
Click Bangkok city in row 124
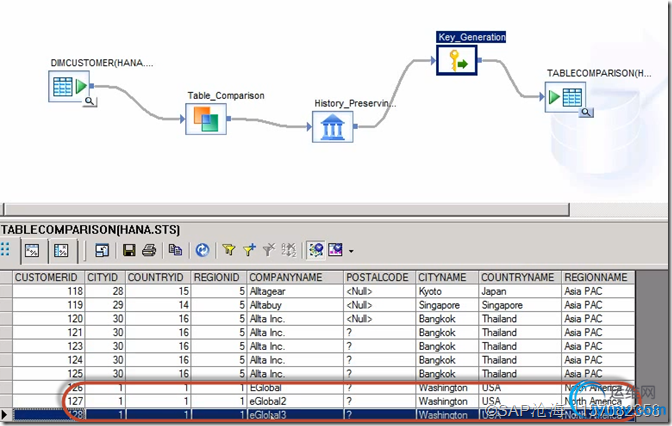(x=447, y=360)
